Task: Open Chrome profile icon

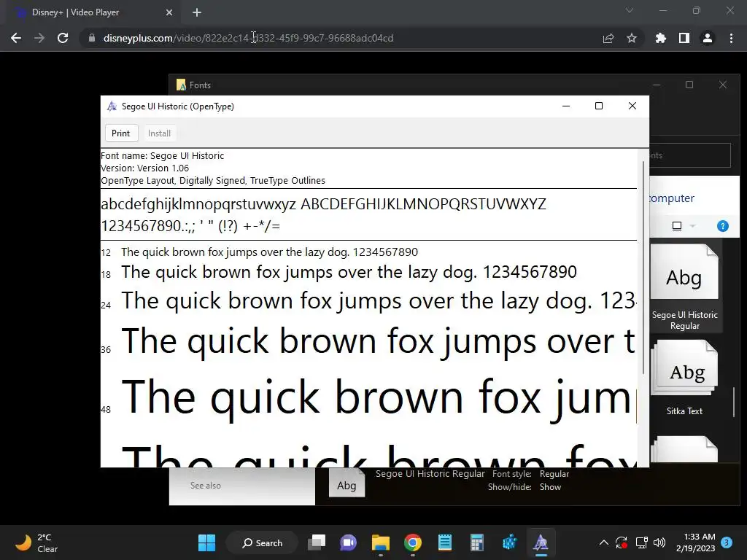Action: (708, 38)
